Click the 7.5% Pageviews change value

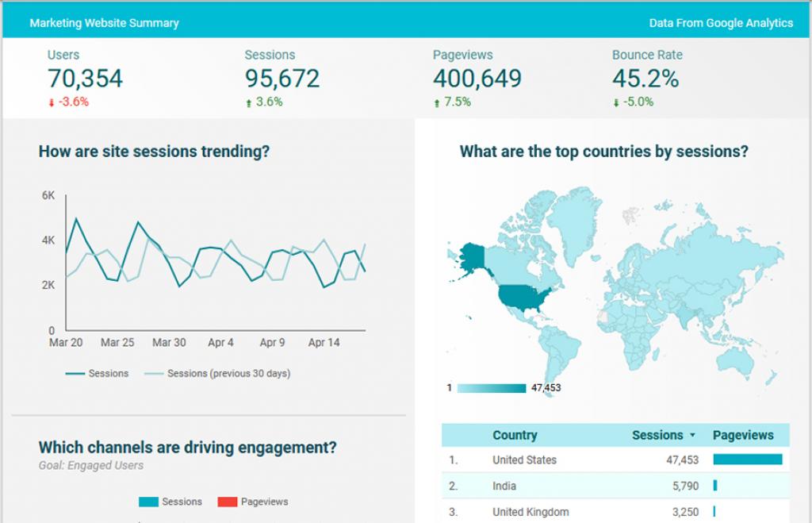click(x=458, y=102)
